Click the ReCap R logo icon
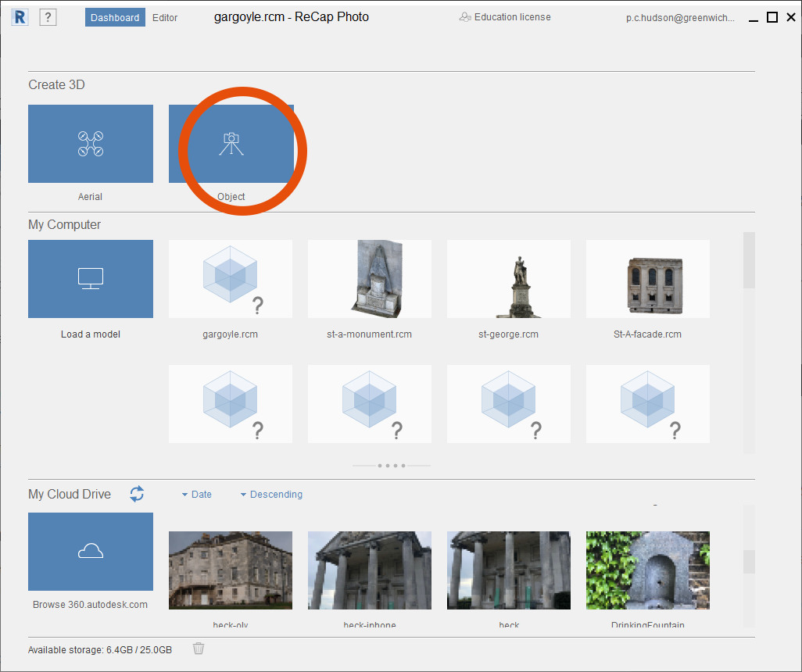The width and height of the screenshot is (802, 672). pos(19,16)
